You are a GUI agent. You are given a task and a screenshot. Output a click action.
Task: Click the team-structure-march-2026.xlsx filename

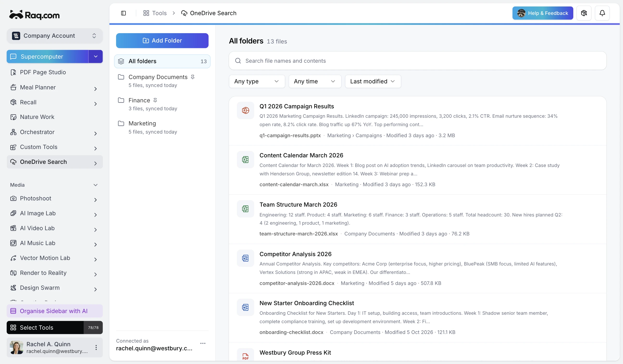298,234
